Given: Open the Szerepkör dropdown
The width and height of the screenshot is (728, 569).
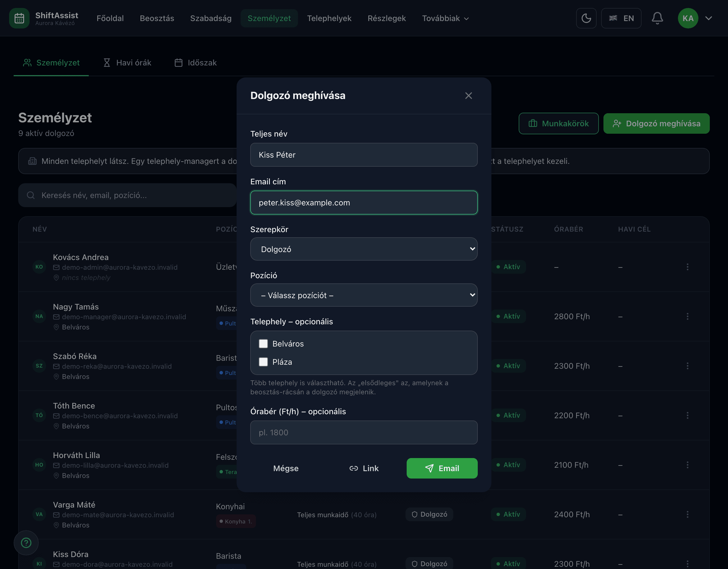Looking at the screenshot, I should click(364, 249).
